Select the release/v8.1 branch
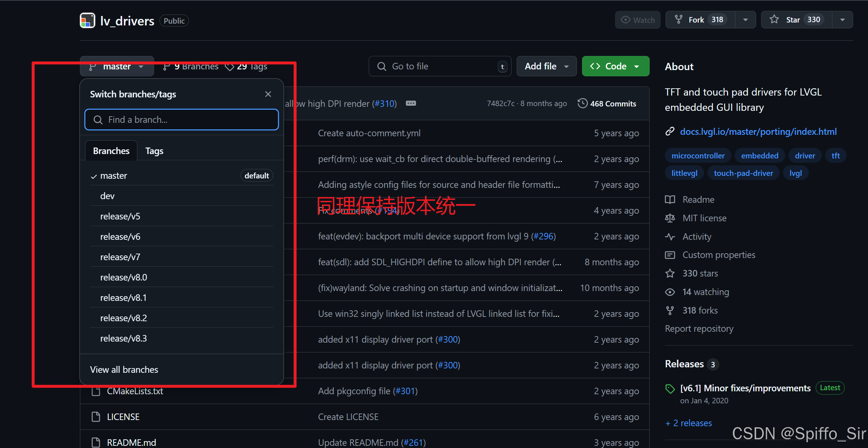This screenshot has width=868, height=448. pyautogui.click(x=182, y=298)
